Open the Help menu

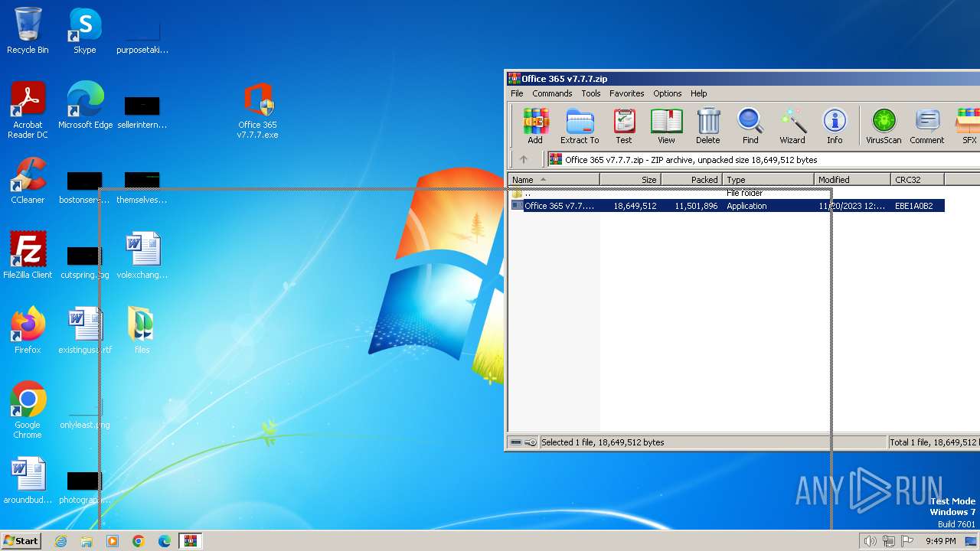[x=698, y=93]
